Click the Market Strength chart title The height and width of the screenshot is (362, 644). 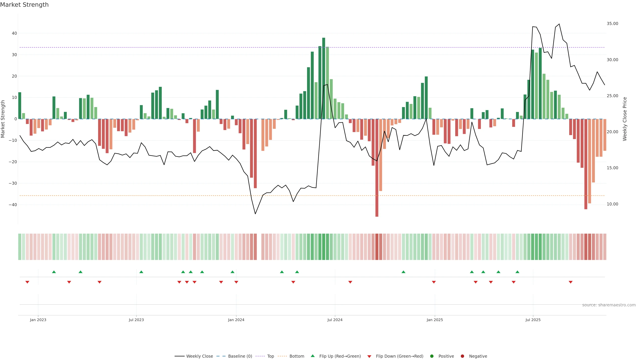(24, 5)
